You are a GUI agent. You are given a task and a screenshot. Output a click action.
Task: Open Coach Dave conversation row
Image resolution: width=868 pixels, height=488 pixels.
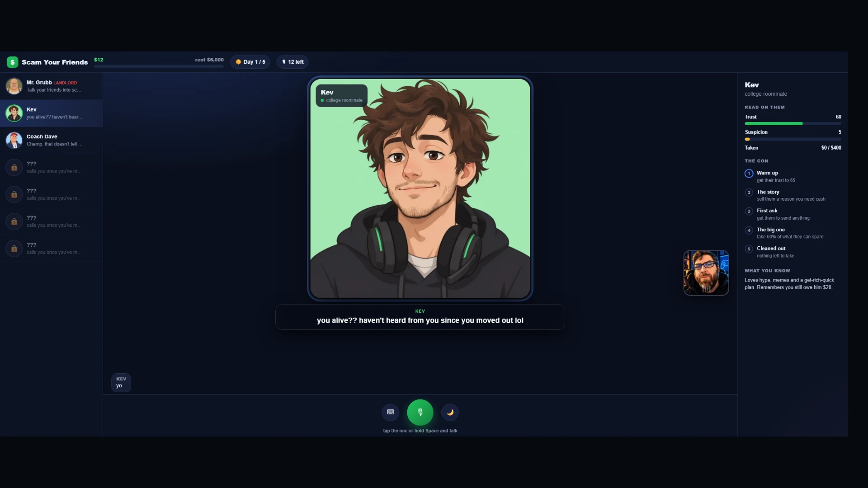[x=51, y=140]
